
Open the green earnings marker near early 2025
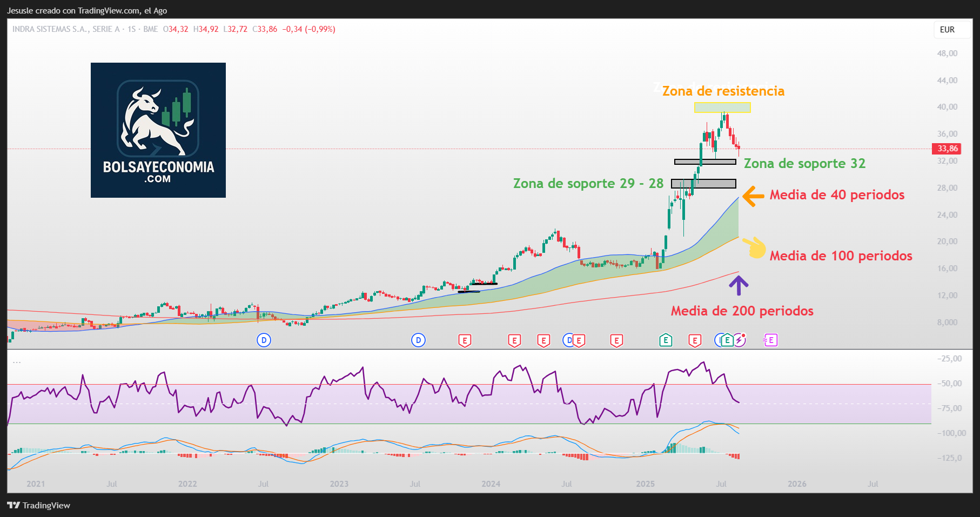[666, 340]
